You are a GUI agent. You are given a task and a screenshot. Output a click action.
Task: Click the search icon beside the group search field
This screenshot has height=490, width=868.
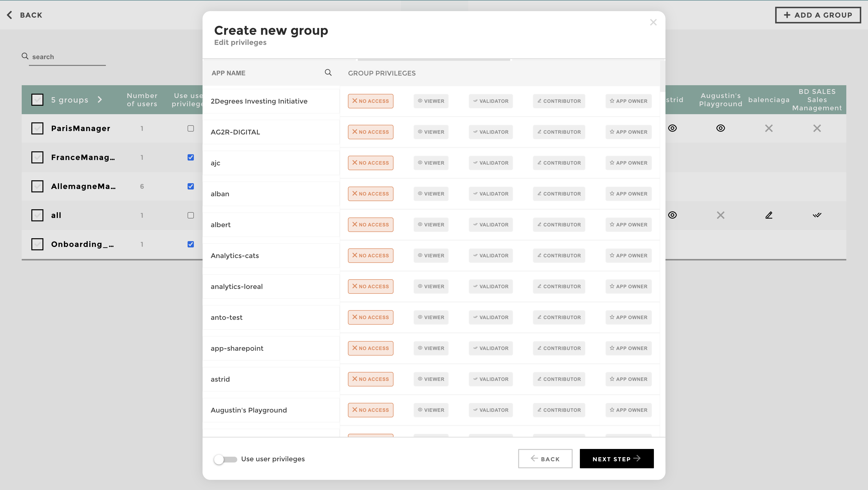tap(25, 56)
